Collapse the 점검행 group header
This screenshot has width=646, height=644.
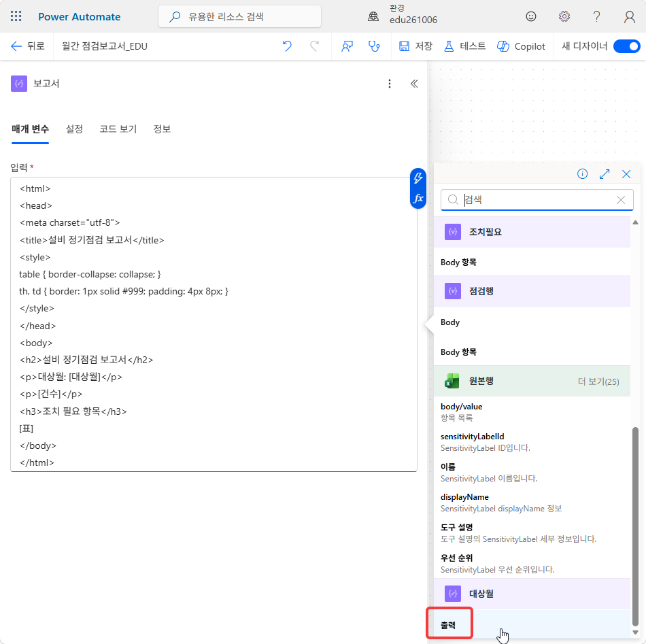[532, 291]
